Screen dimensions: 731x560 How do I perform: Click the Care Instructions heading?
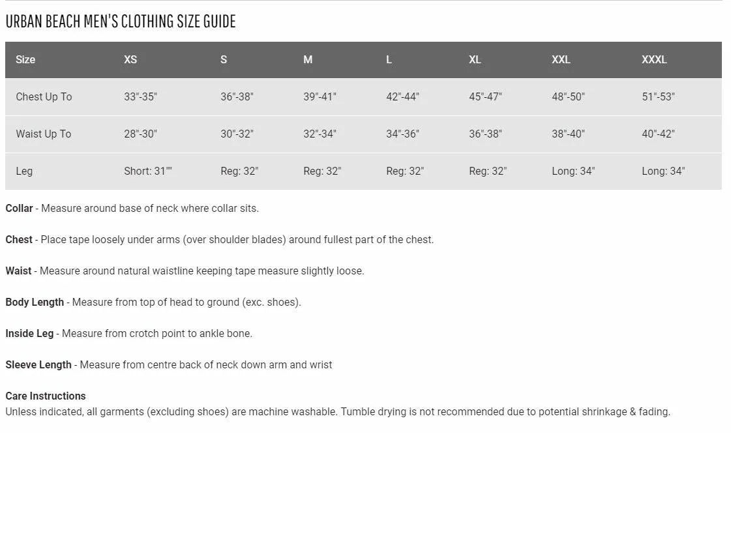click(46, 396)
